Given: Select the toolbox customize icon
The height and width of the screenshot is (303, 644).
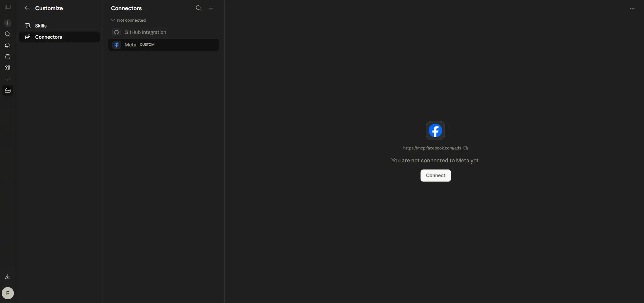Looking at the screenshot, I should (8, 90).
